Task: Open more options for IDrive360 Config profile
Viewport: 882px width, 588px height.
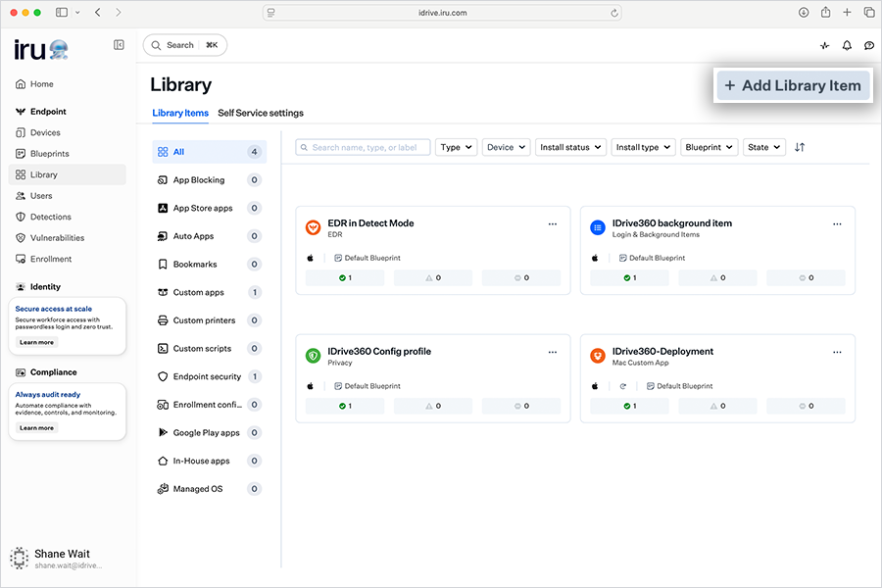Action: click(553, 352)
